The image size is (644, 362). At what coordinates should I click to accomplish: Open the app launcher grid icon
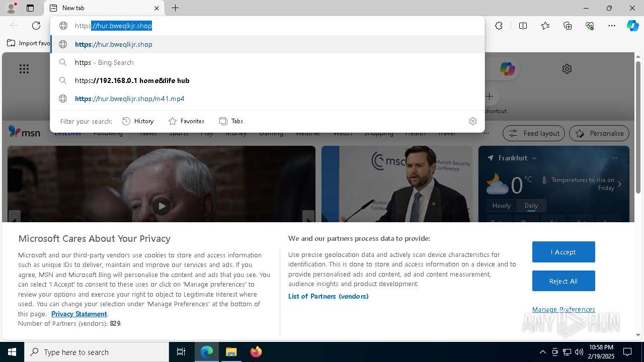[x=24, y=69]
